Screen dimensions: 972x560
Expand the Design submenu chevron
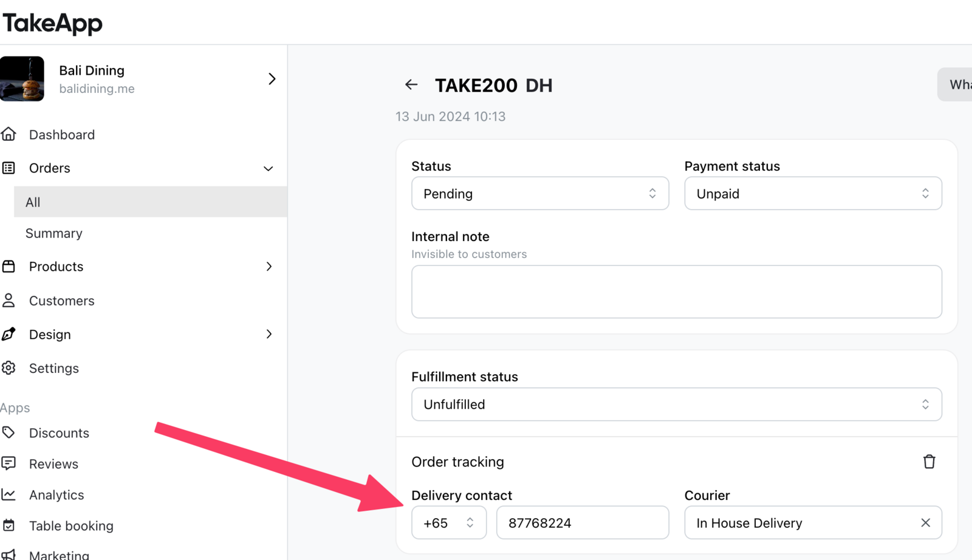[269, 334]
